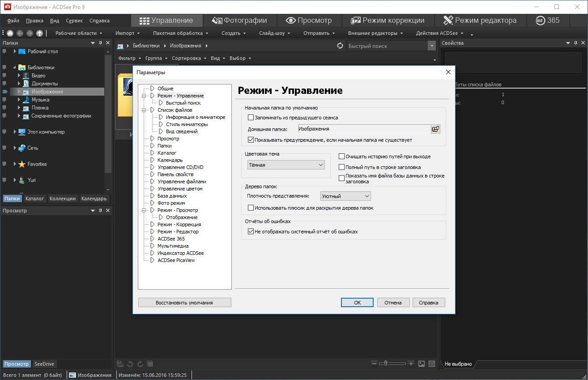Screen dimensions: 588x380
Task: Click the browse folder icon next to Домашняя папка
Action: click(435, 129)
